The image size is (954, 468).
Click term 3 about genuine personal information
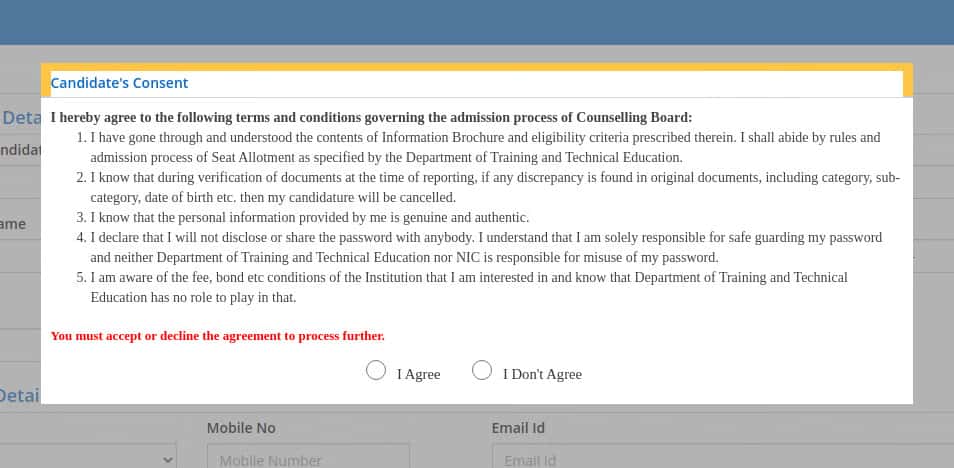pos(303,217)
